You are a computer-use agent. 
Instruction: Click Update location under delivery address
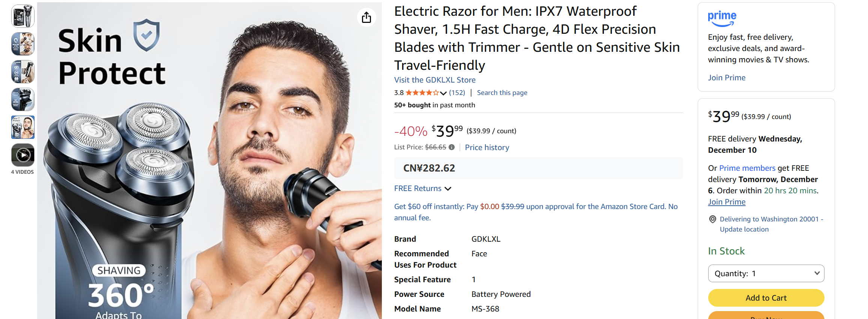click(744, 229)
